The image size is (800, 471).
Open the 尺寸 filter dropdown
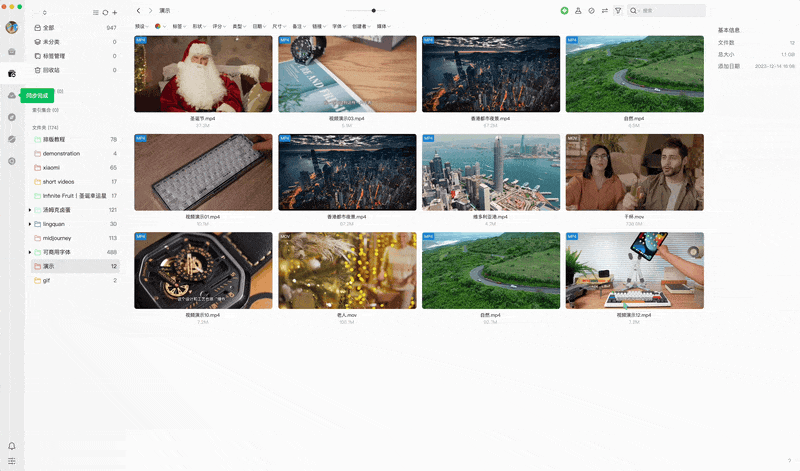pos(279,26)
